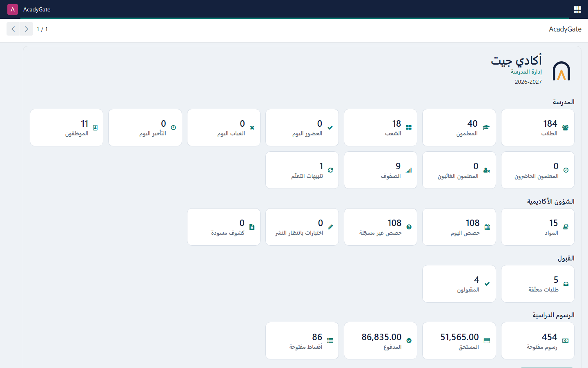Click the students group icon on الطلاب card

565,128
